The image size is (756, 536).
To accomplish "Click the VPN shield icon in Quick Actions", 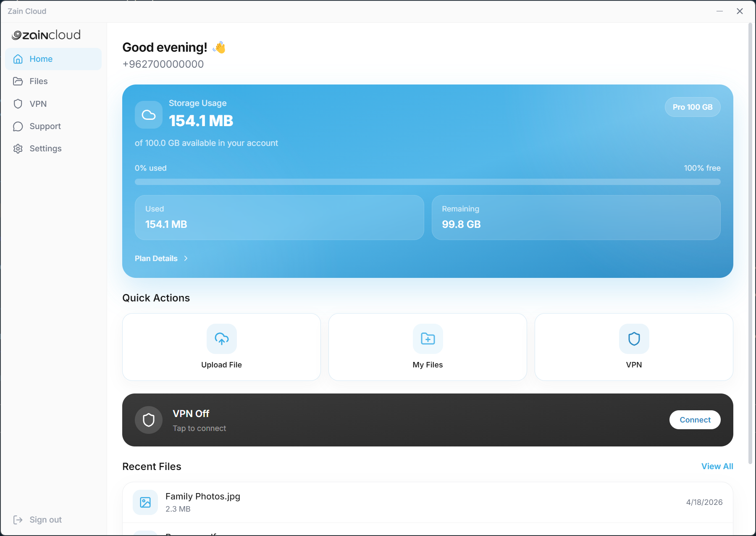I will (634, 339).
